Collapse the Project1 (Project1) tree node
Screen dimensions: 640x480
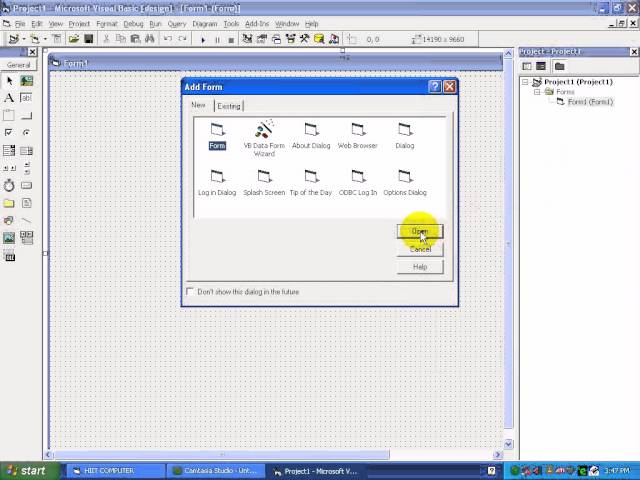[x=525, y=82]
